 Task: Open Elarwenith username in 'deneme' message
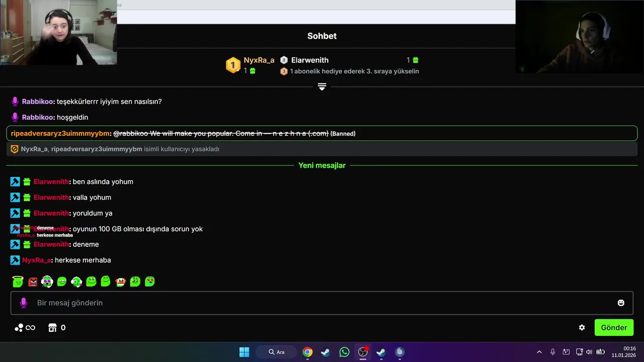[51, 244]
